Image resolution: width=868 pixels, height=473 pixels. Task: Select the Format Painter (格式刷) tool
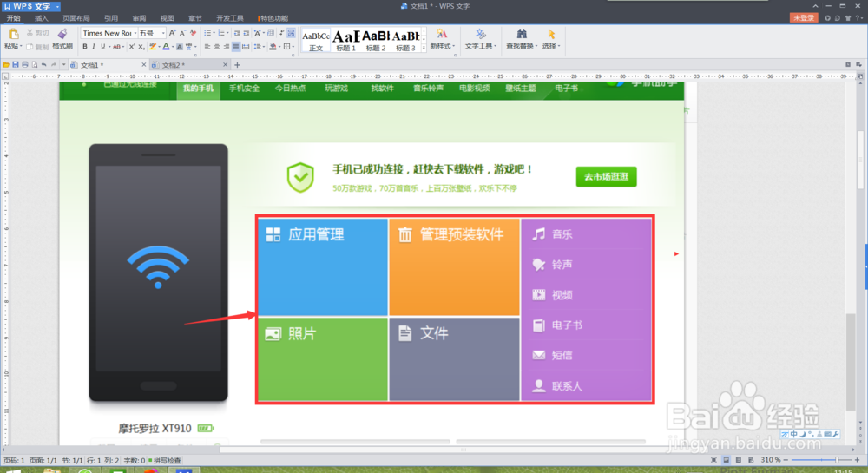tap(62, 39)
